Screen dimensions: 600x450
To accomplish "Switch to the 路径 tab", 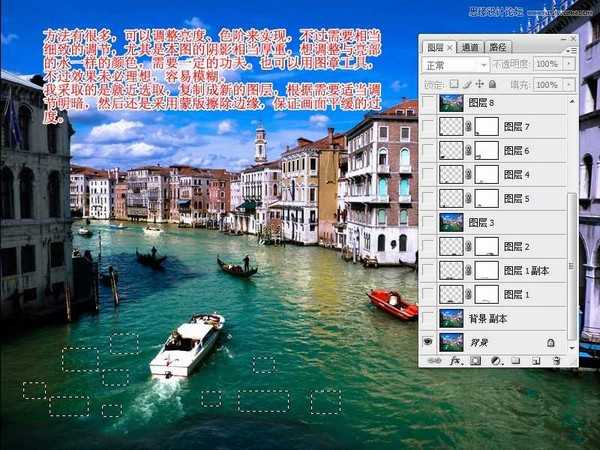I will 497,47.
